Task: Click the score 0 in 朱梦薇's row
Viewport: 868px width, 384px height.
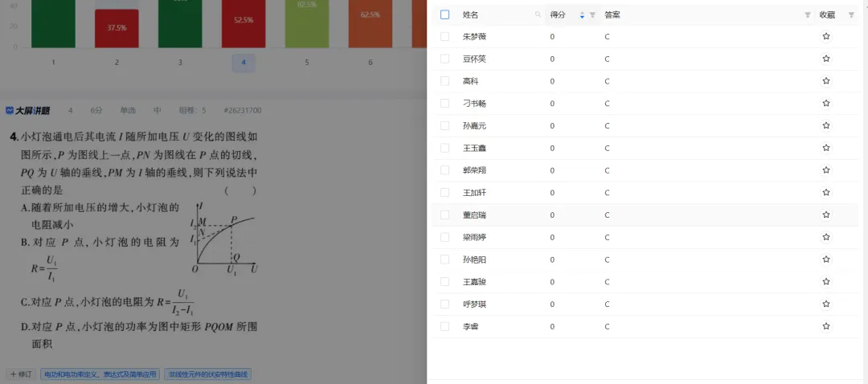Action: (x=552, y=36)
